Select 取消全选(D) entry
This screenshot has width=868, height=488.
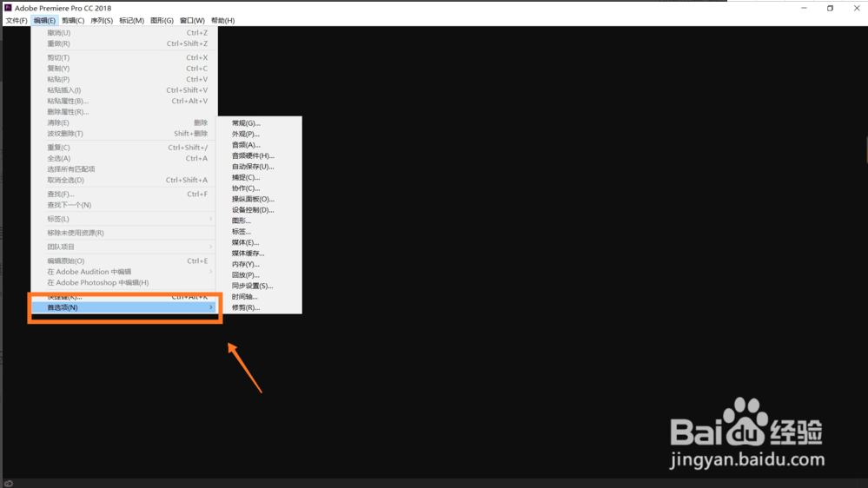click(124, 181)
